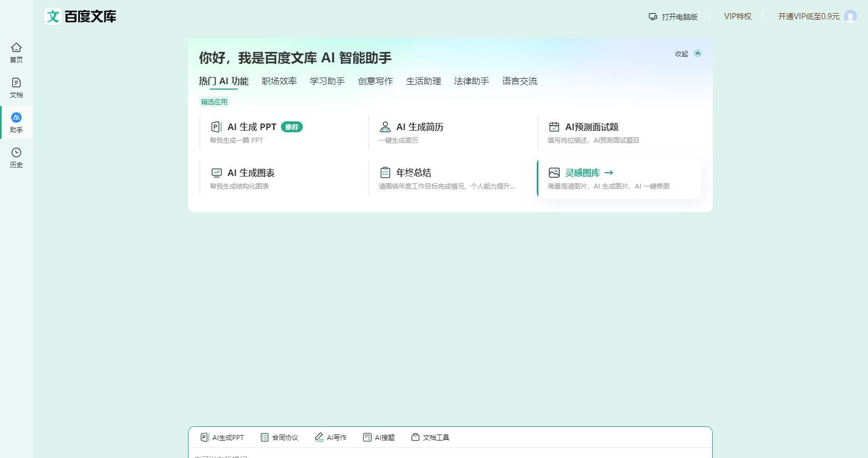Click the clipboard icon on the 年终总结 card
Viewport: 868px width, 458px height.
tap(385, 173)
